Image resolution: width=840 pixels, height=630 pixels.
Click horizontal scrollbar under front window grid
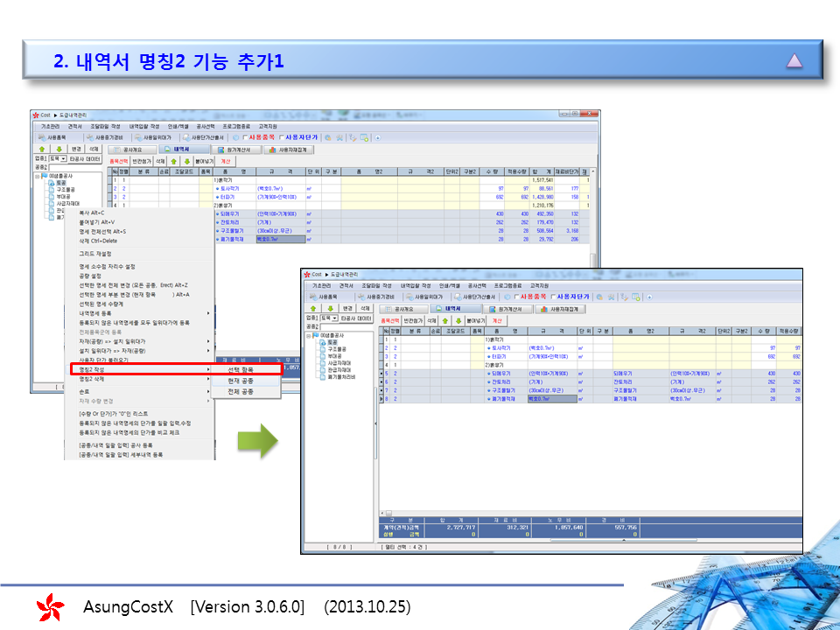pos(591,513)
